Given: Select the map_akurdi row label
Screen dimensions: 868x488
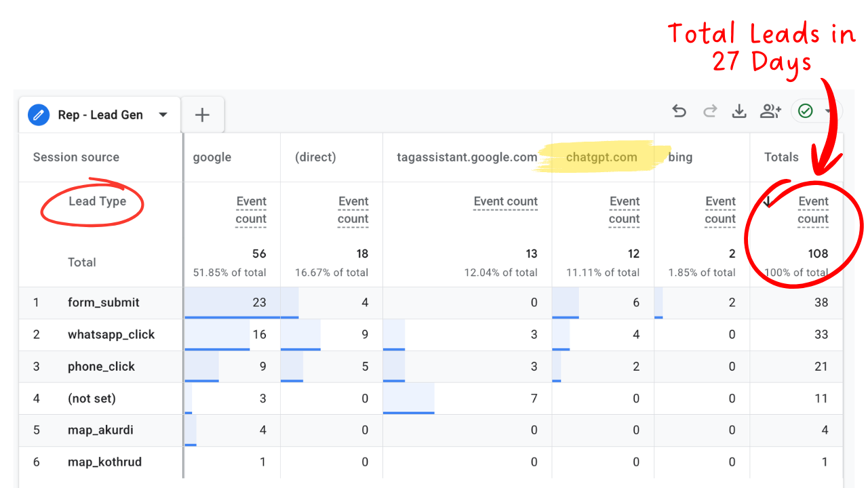Looking at the screenshot, I should coord(100,430).
